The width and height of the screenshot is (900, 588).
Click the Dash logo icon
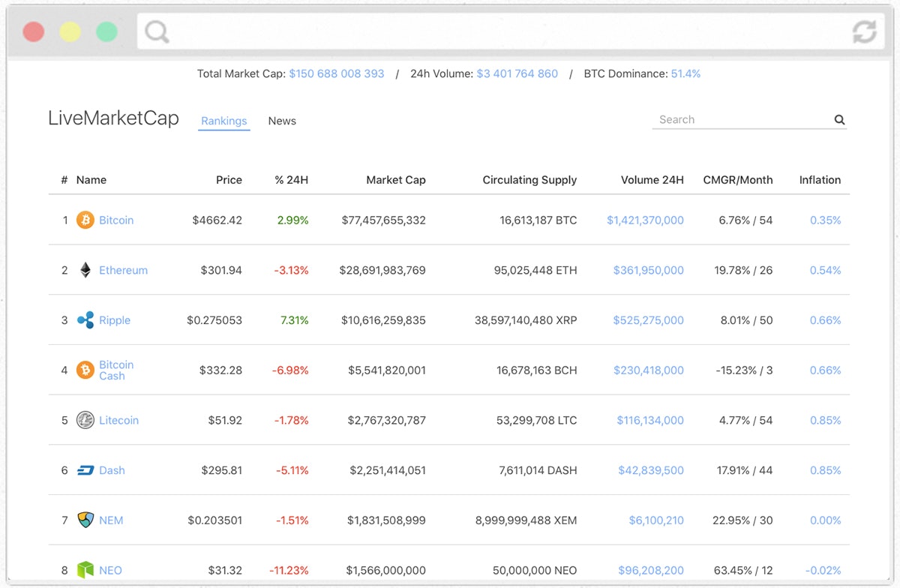tap(85, 470)
